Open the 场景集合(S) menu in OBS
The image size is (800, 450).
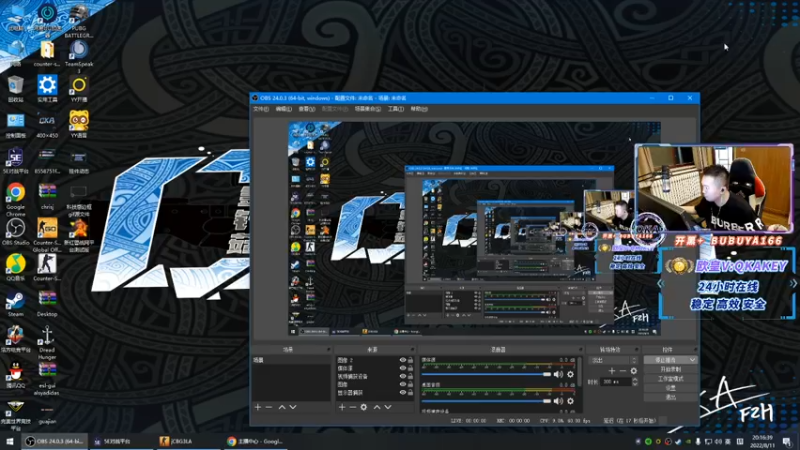(367, 109)
